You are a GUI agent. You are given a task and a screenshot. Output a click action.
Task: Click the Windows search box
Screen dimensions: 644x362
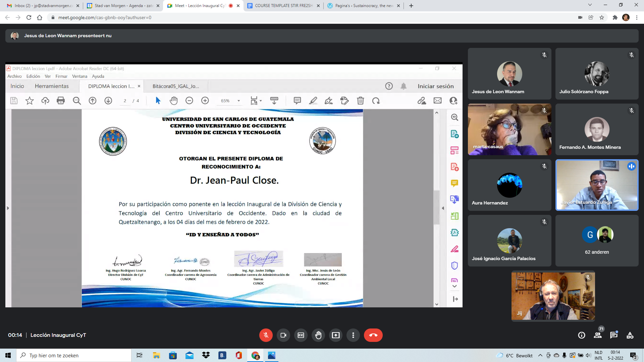click(x=74, y=355)
